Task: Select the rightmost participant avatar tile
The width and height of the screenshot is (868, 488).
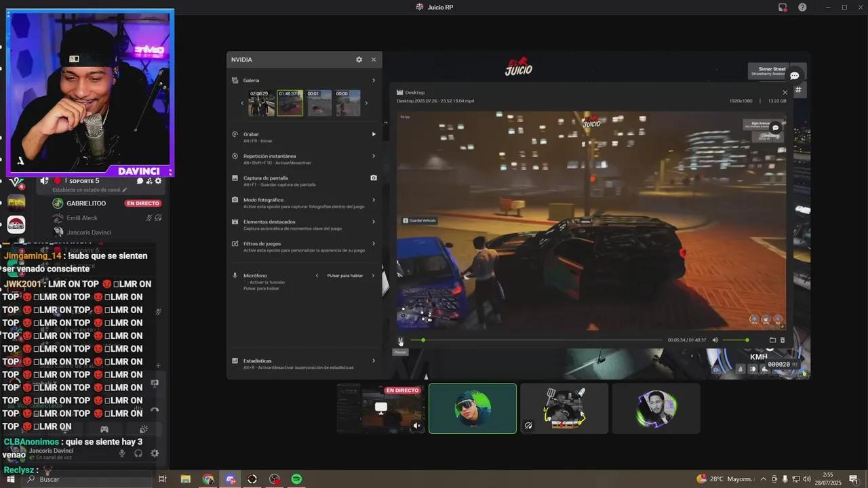Action: pyautogui.click(x=656, y=409)
